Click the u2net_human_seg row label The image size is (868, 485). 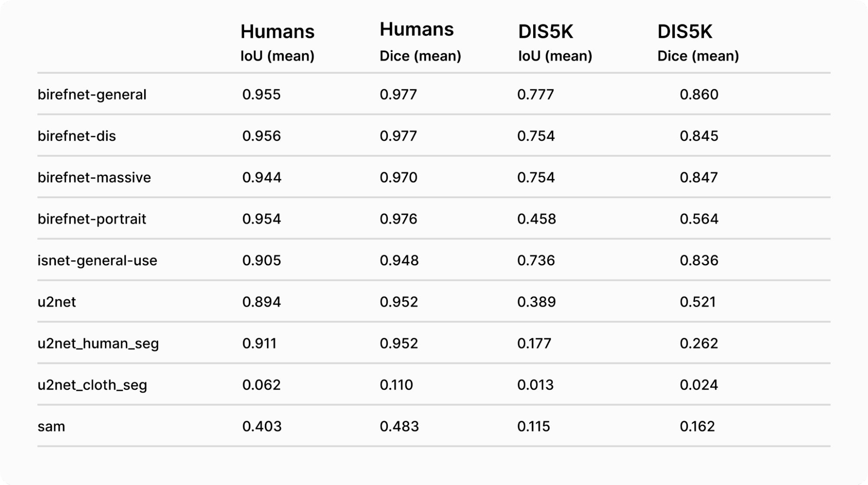98,343
